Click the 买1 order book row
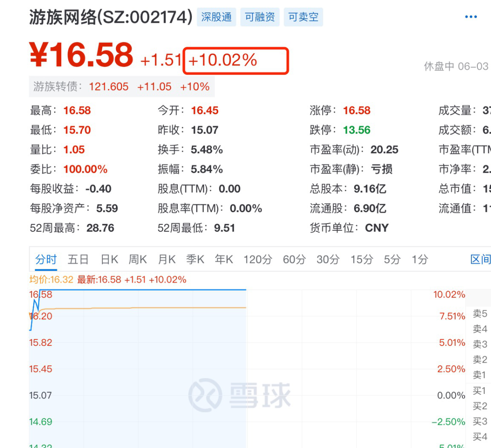The image size is (491, 448). tap(480, 391)
